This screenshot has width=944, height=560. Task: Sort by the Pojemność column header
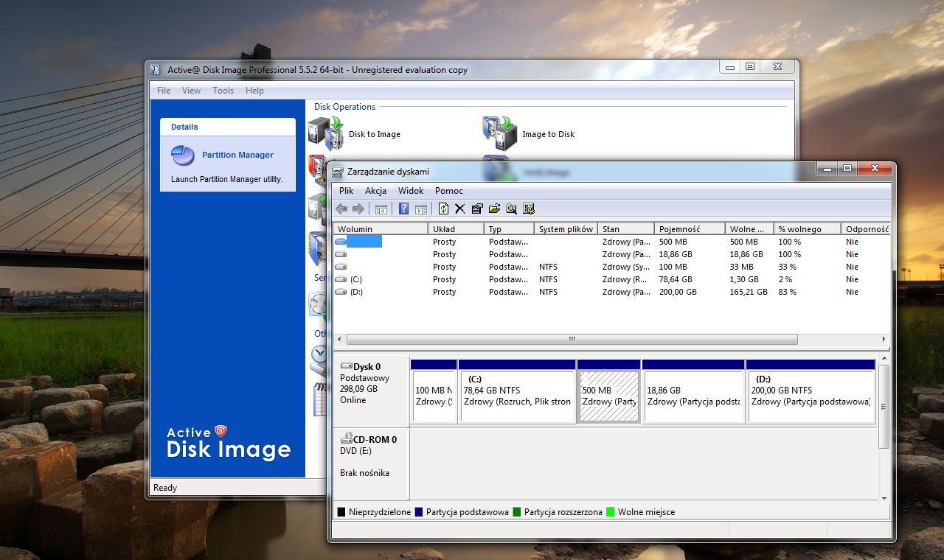[689, 229]
